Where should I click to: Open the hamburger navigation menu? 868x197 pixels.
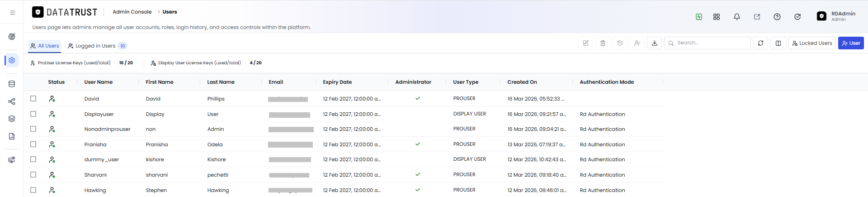12,13
